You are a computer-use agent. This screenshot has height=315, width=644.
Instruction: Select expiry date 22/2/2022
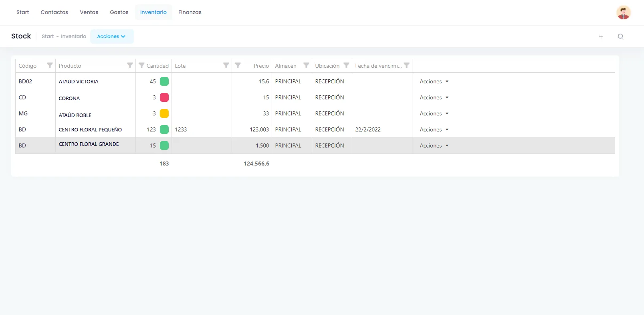[x=368, y=129]
